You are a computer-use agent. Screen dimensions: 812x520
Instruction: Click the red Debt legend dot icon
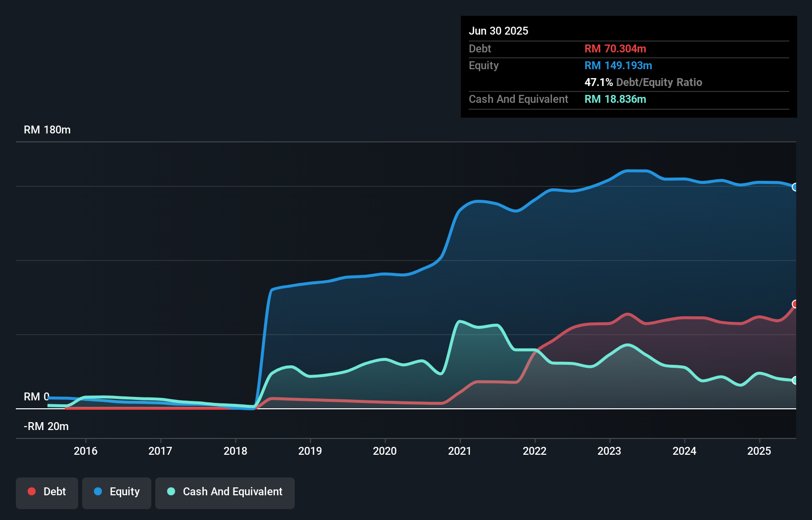(x=31, y=491)
